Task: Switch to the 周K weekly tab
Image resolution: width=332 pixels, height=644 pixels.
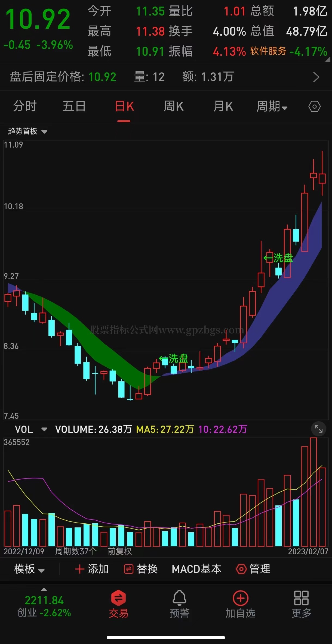Action: pyautogui.click(x=173, y=107)
